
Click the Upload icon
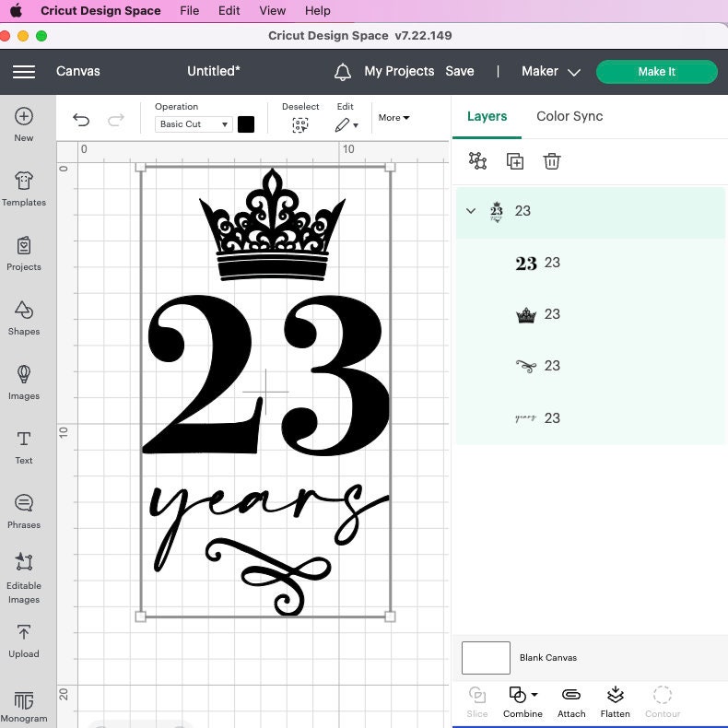coord(24,632)
